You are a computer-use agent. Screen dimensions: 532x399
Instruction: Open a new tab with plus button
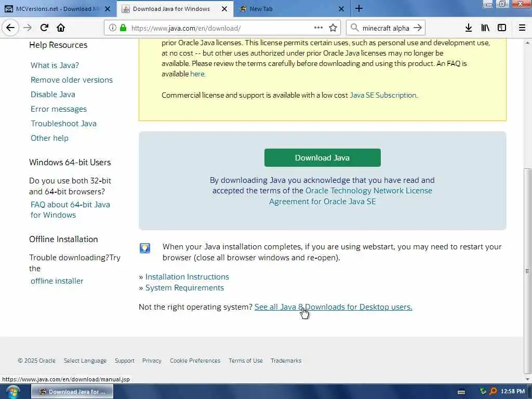tap(359, 9)
